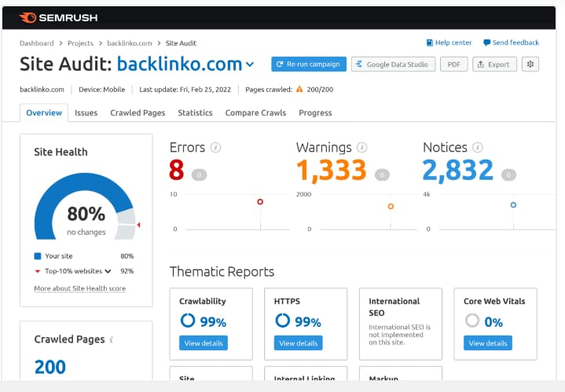Switch to the Issues tab

click(x=86, y=113)
